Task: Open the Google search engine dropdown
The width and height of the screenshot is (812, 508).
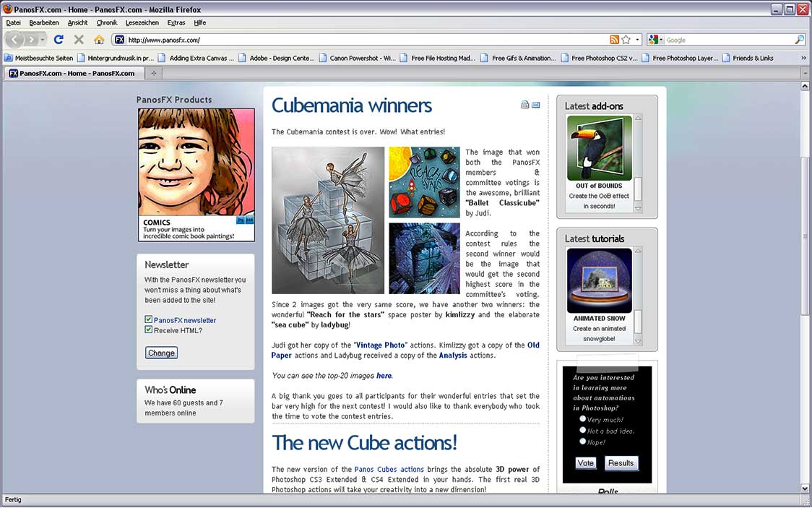Action: click(655, 39)
